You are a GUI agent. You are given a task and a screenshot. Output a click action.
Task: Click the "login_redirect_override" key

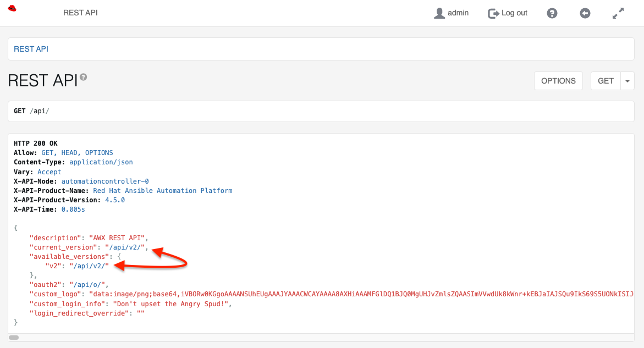[79, 313]
